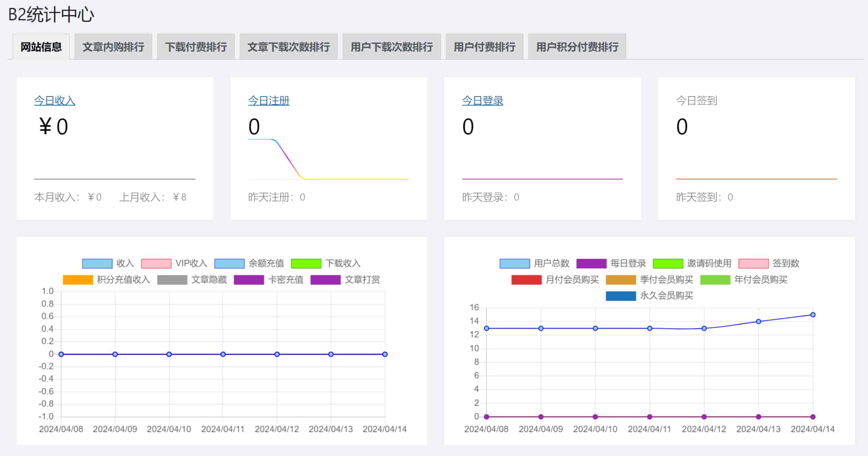
Task: Click the 今日签到 card title
Action: [697, 100]
